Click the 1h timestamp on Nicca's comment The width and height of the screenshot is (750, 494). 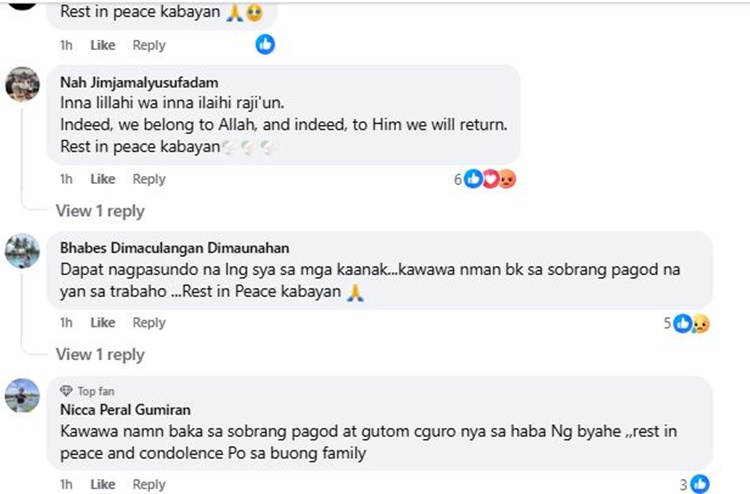tap(66, 485)
